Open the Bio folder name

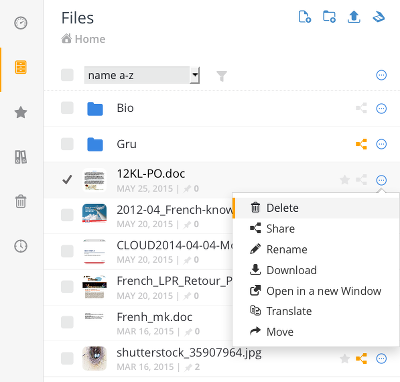click(125, 108)
